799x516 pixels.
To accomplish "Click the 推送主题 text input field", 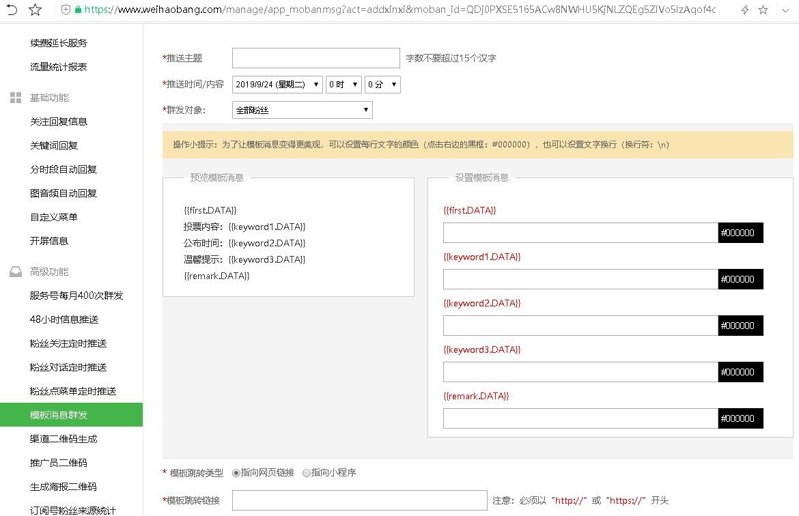I will coord(316,58).
